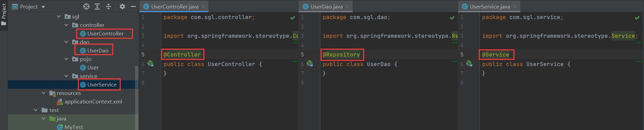Collapse the dao package chevron
This screenshot has width=644, height=130.
pos(66,42)
